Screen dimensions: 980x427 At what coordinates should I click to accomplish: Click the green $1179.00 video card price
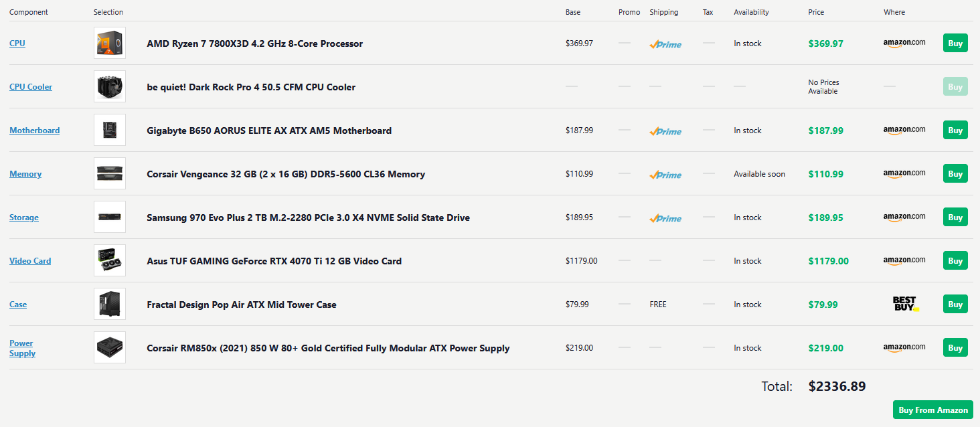[x=829, y=261]
